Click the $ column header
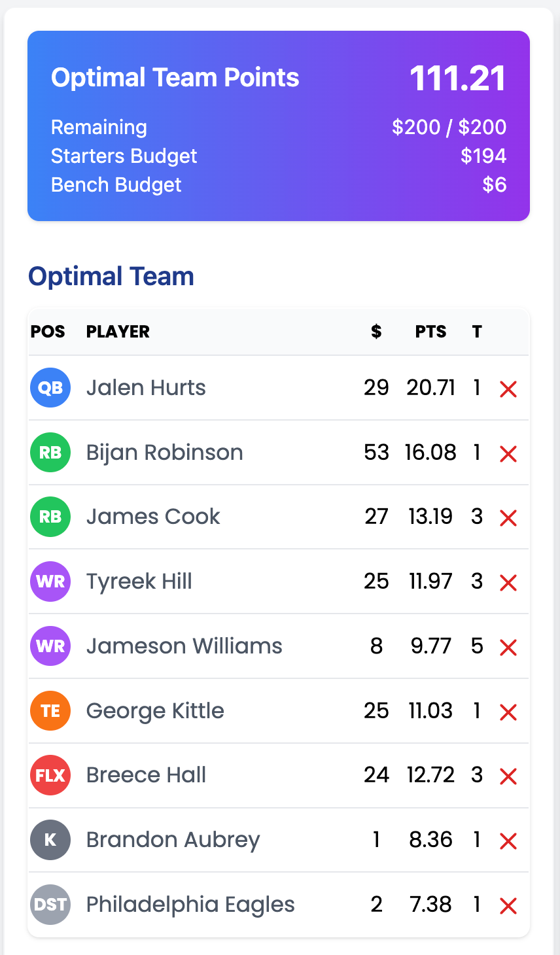This screenshot has height=955, width=560. pyautogui.click(x=376, y=332)
